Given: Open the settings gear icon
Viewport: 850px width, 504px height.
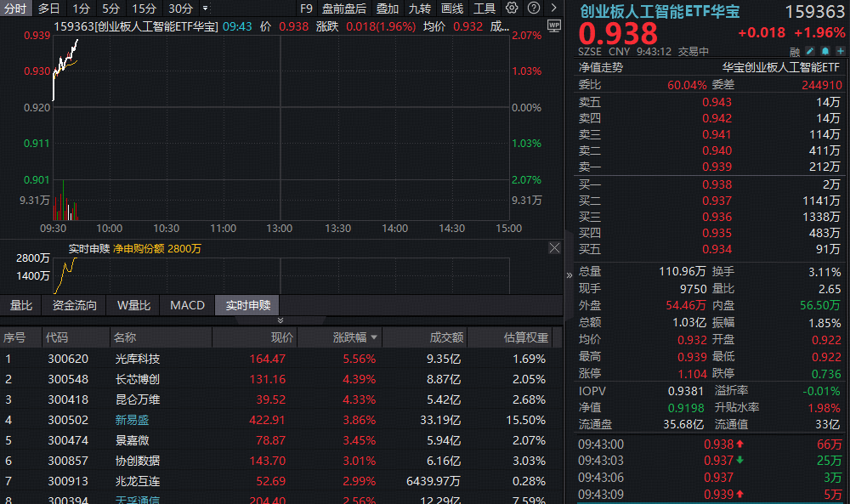Looking at the screenshot, I should pyautogui.click(x=510, y=8).
